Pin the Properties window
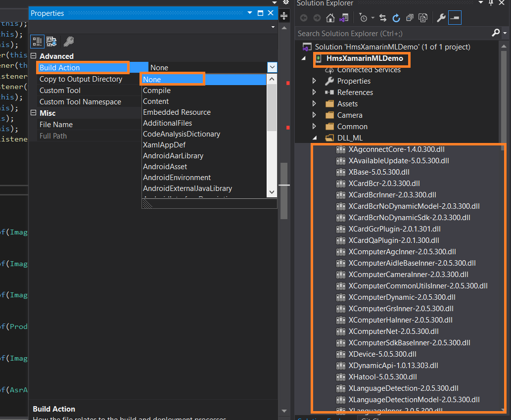This screenshot has width=511, height=420. tap(260, 13)
